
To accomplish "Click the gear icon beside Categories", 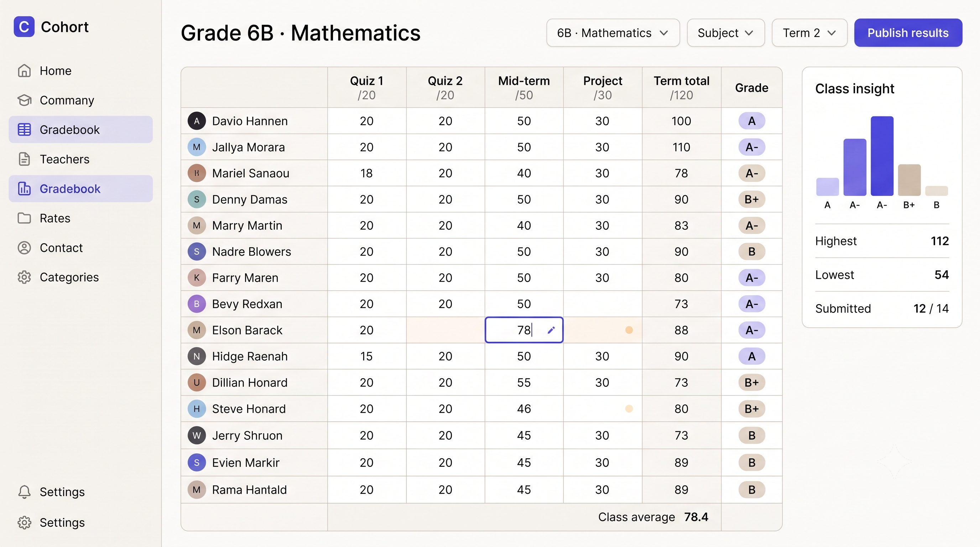I will [x=24, y=277].
